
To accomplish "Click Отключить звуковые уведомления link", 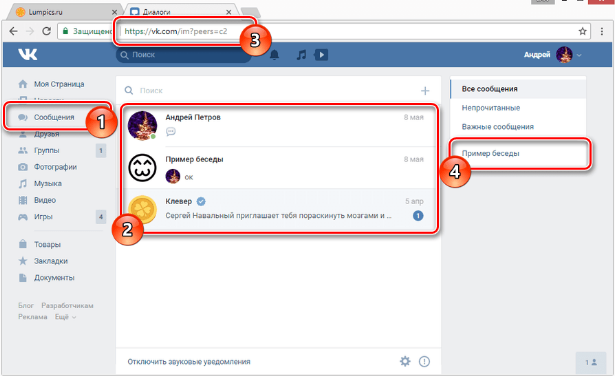I will pyautogui.click(x=189, y=361).
